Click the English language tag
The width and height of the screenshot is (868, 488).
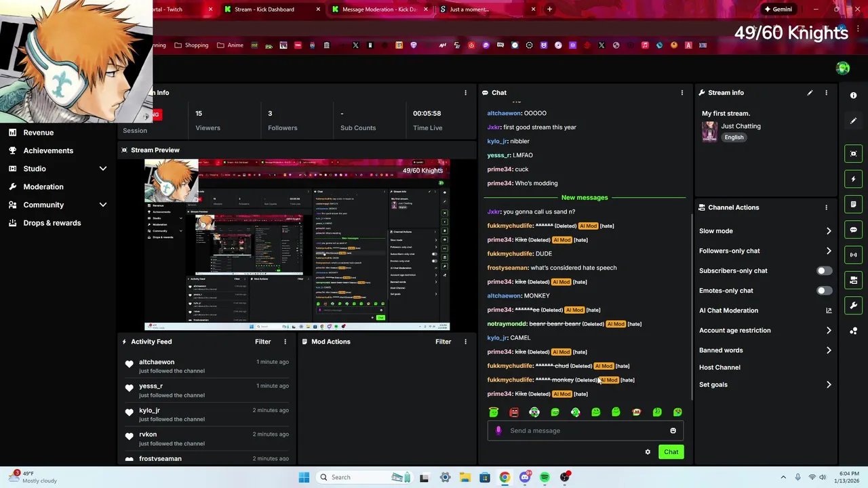(734, 137)
